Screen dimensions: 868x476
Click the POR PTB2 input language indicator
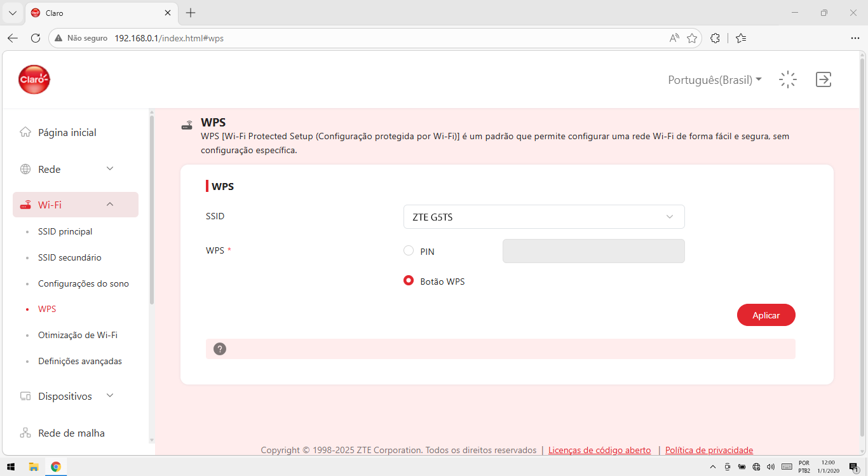(804, 467)
